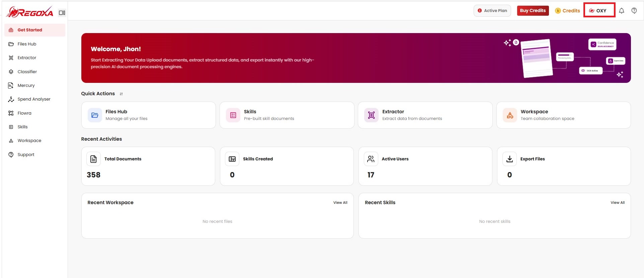
Task: Open the Credits balance
Action: [x=567, y=11]
